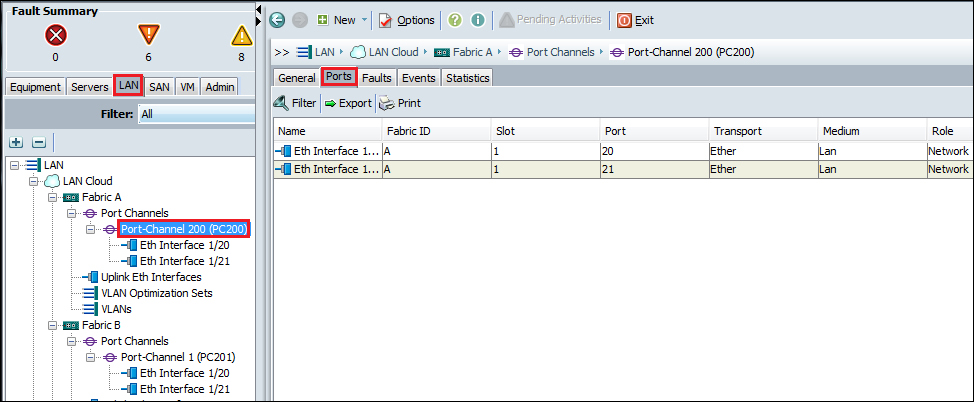This screenshot has width=974, height=402.
Task: Open the New menu dropdown arrow
Action: [x=365, y=20]
